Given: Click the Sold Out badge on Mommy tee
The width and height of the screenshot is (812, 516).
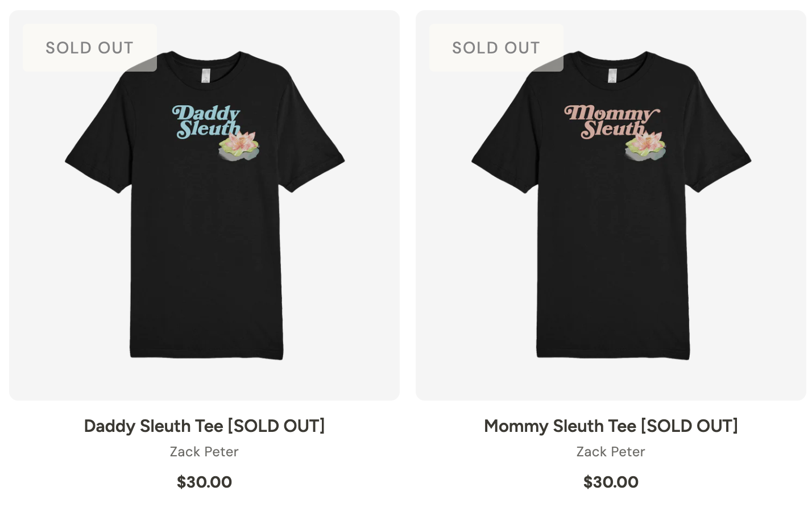Looking at the screenshot, I should pyautogui.click(x=496, y=48).
